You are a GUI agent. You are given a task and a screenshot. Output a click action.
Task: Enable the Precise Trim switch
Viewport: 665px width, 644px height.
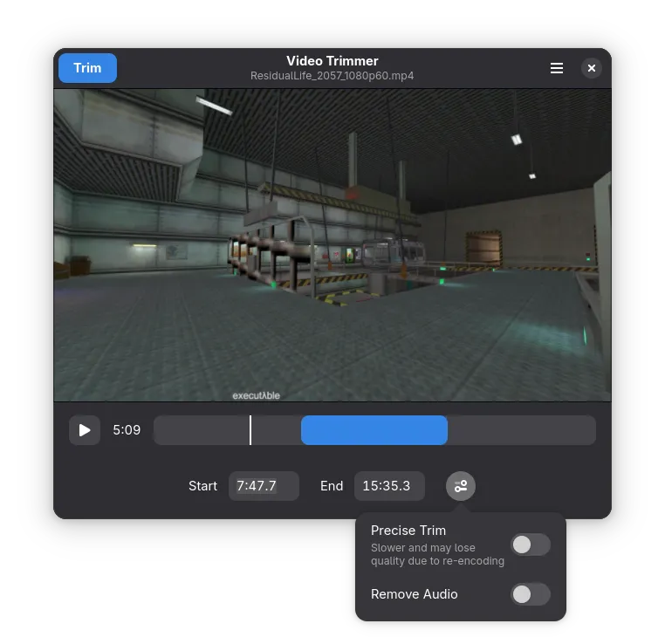coord(530,545)
